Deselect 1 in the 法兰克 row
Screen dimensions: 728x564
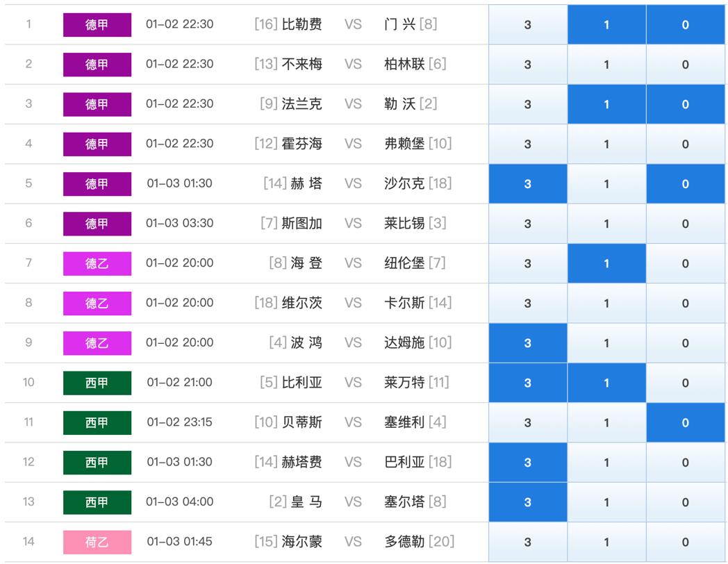point(606,104)
